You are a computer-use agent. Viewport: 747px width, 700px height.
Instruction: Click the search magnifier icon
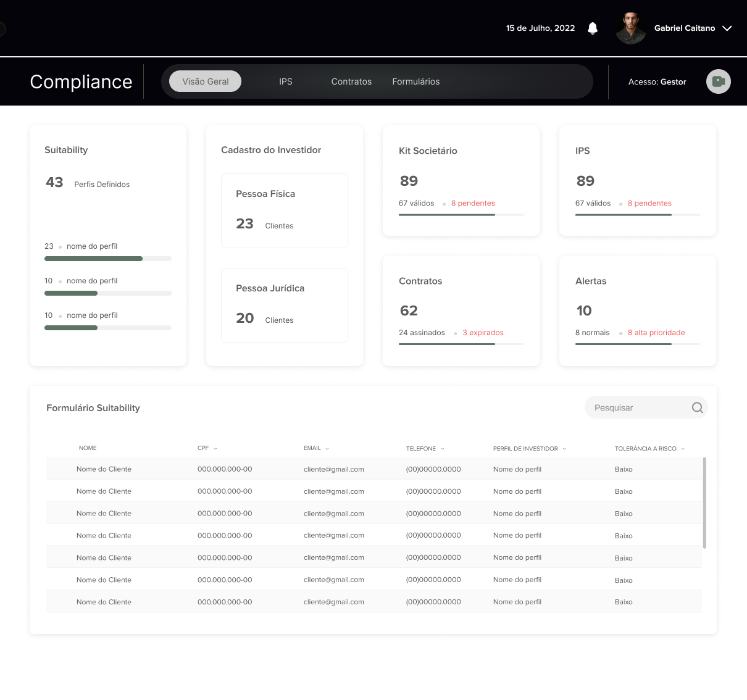coord(697,407)
